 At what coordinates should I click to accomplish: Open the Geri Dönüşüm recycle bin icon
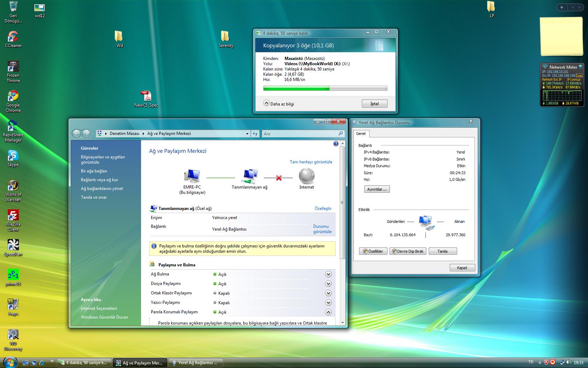coord(13,12)
